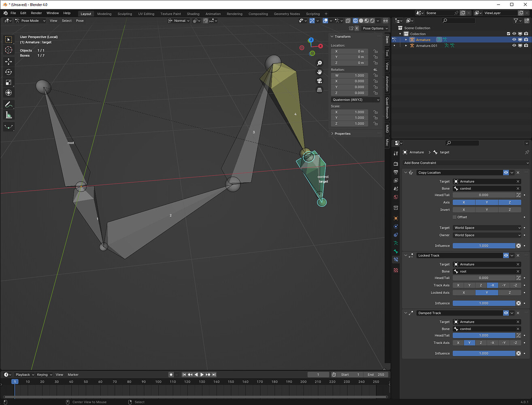Open the Render menu

(36, 13)
